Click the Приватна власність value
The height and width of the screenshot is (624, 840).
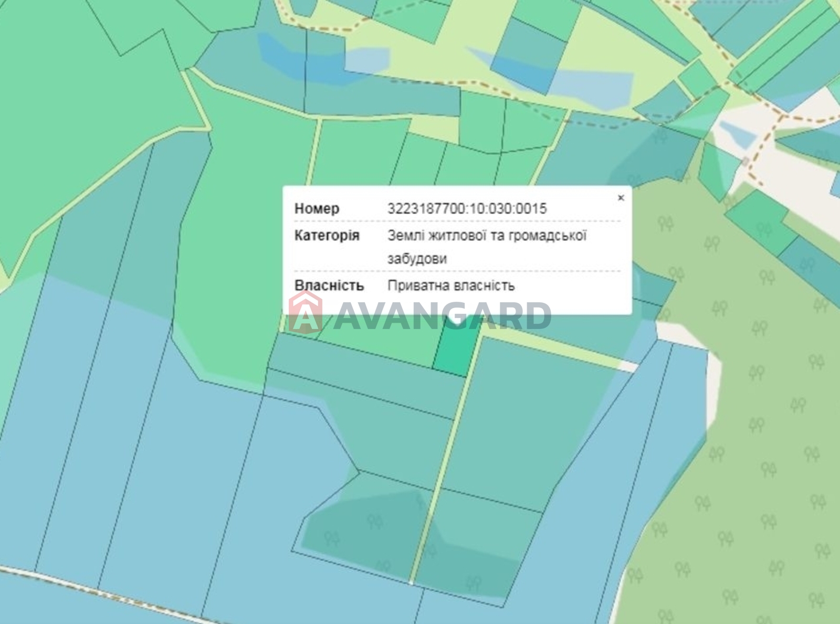[451, 285]
